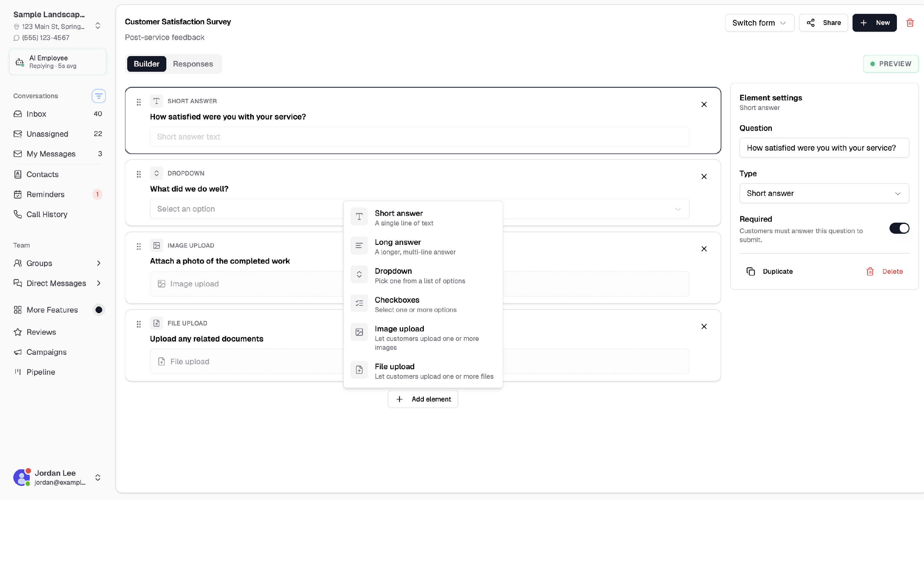Image resolution: width=924 pixels, height=578 pixels.
Task: Click the Image upload drop area
Action: [x=419, y=284]
